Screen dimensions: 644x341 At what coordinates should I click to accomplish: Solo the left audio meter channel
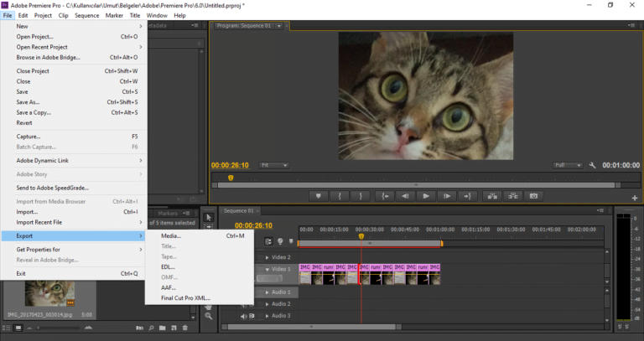[x=620, y=327]
